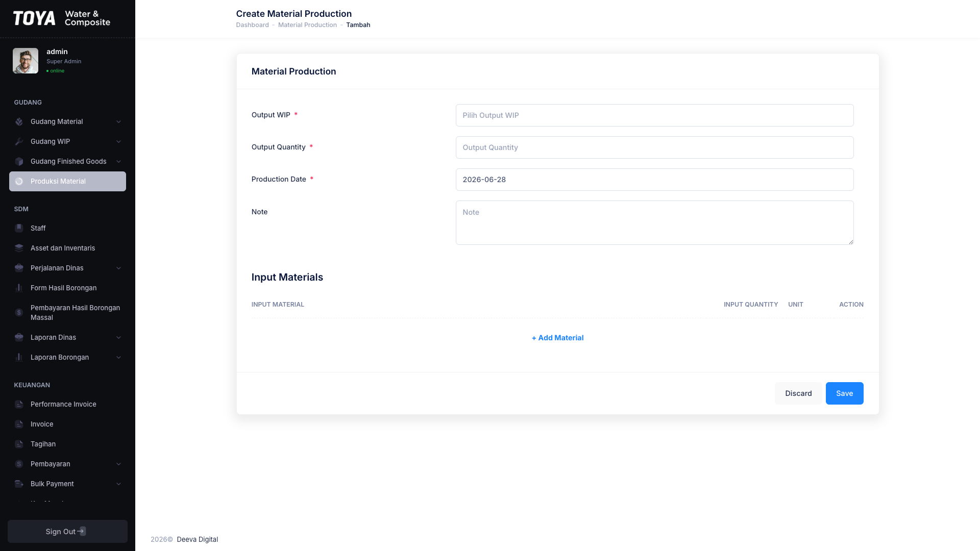The width and height of the screenshot is (980, 551).
Task: Click the Pembayaran coin icon
Action: click(19, 464)
